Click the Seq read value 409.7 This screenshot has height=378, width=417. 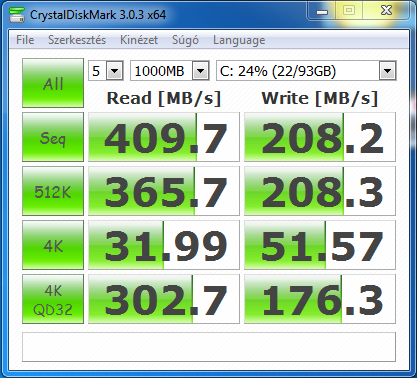pos(164,137)
